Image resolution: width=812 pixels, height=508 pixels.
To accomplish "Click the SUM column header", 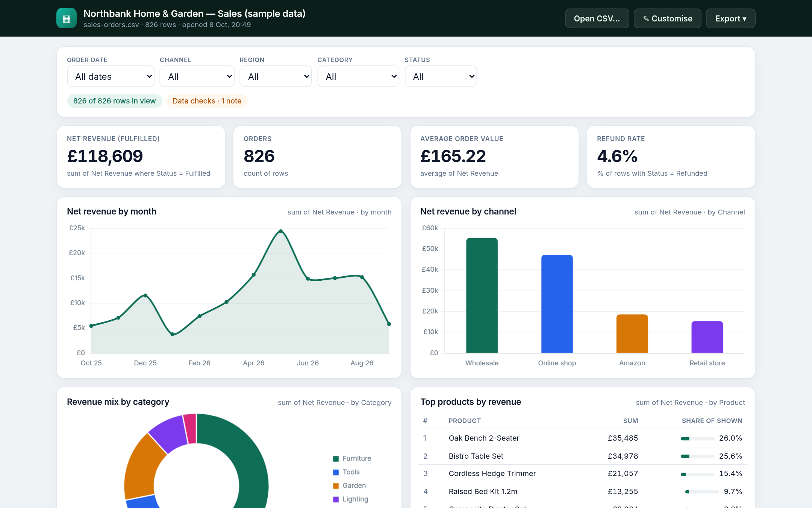I will [x=630, y=421].
